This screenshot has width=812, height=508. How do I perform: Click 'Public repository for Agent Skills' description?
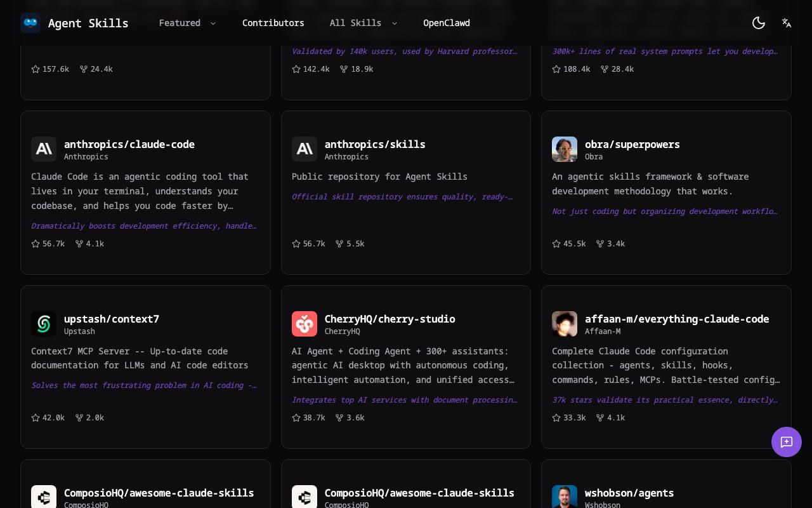tap(379, 177)
